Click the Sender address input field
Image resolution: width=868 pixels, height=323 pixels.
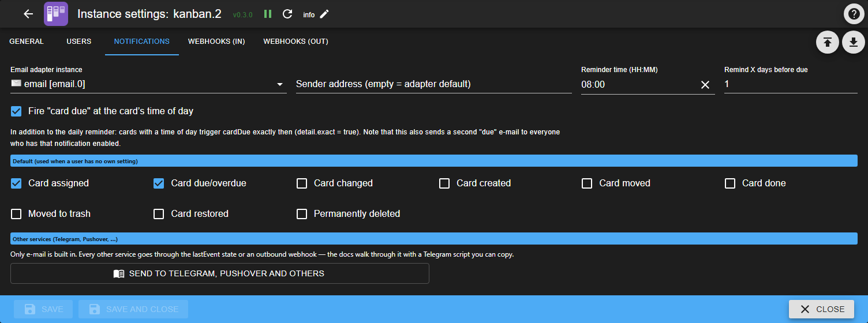tap(434, 84)
